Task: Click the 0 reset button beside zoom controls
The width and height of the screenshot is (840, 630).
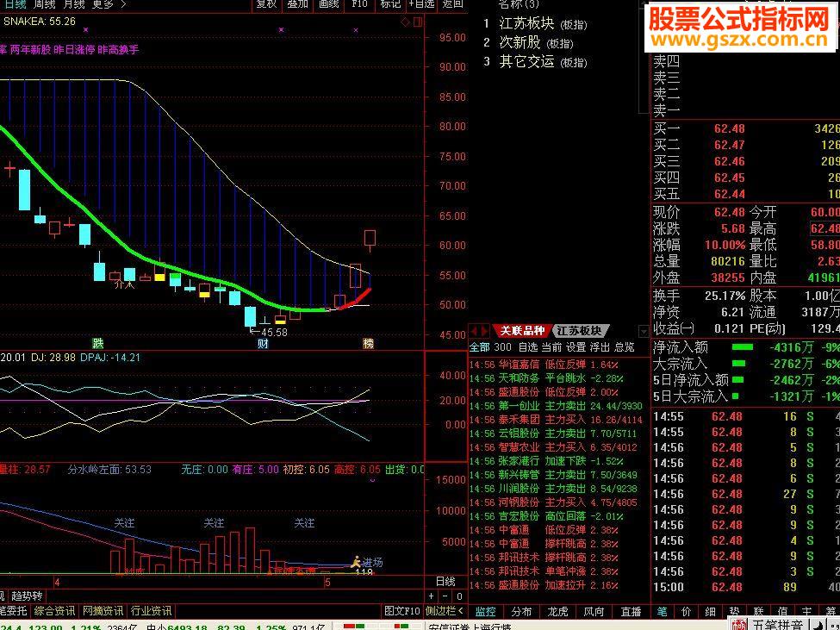Action: click(459, 596)
